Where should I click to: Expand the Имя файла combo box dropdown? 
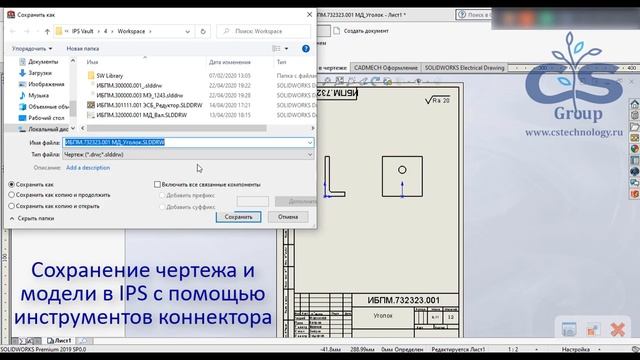310,142
